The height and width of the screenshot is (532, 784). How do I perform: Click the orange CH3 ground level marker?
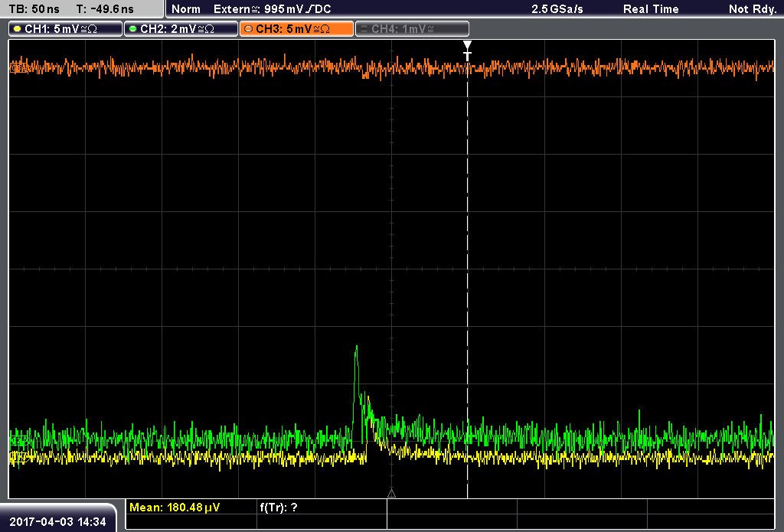click(18, 67)
